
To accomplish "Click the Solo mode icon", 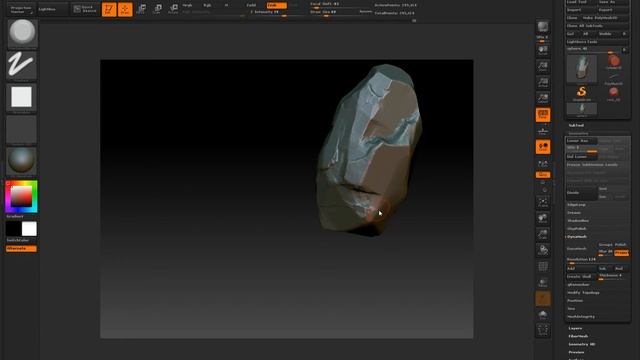I will pos(543,314).
